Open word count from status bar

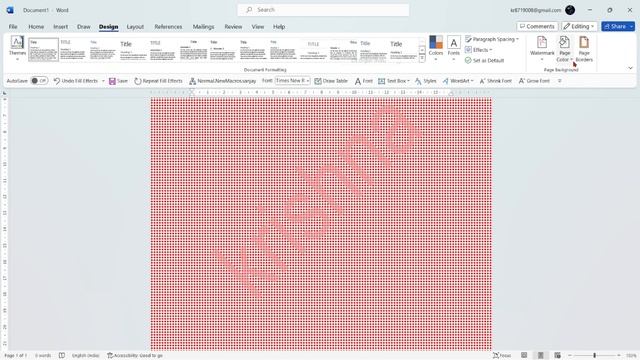click(43, 356)
